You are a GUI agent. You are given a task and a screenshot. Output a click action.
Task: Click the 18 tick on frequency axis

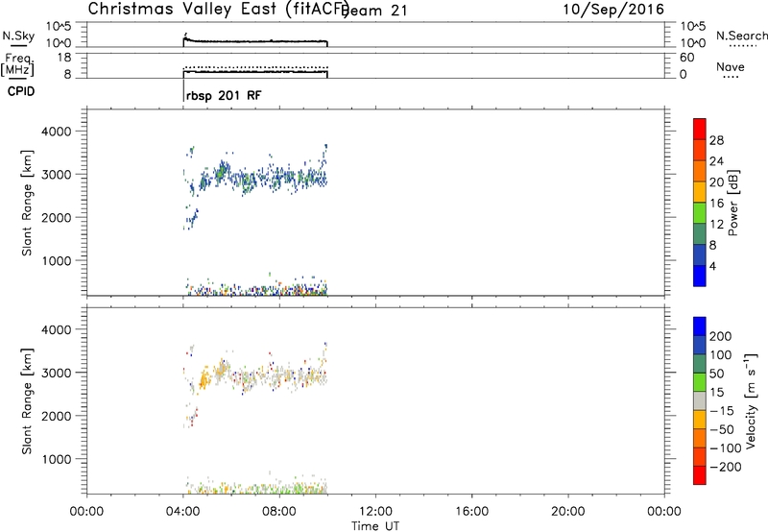[64, 58]
